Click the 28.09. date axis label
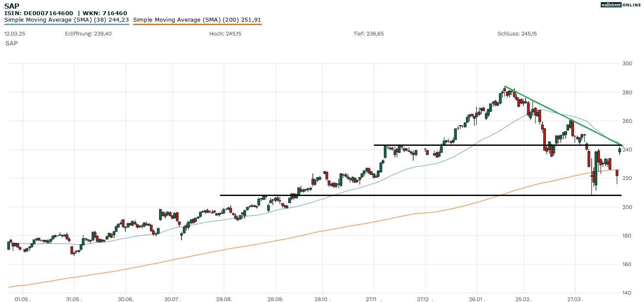The width and height of the screenshot is (644, 302). tap(275, 299)
